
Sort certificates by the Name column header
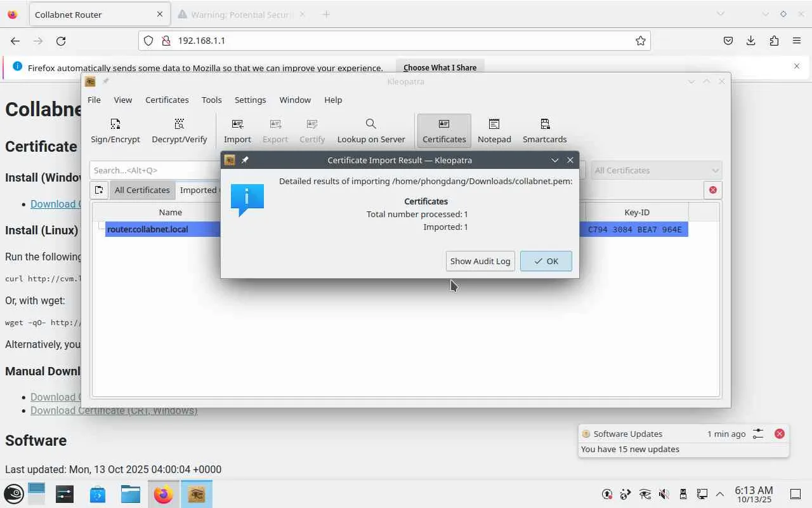coord(170,212)
